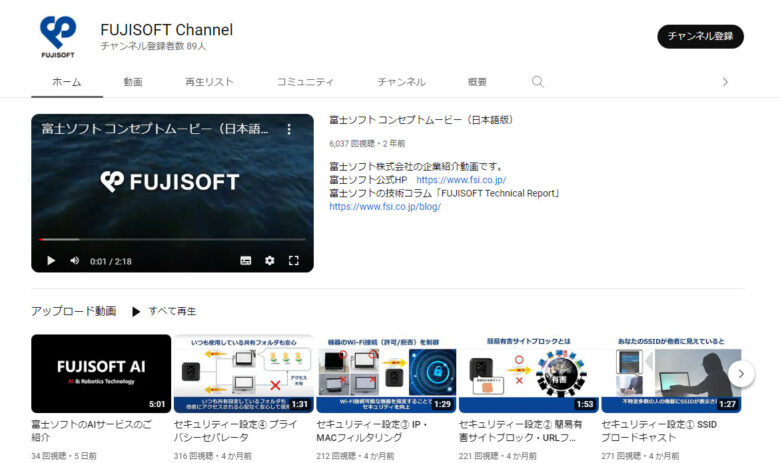Open the FUJISOFT AI video thumbnail
Viewport: 780px width, 463px height.
(101, 373)
